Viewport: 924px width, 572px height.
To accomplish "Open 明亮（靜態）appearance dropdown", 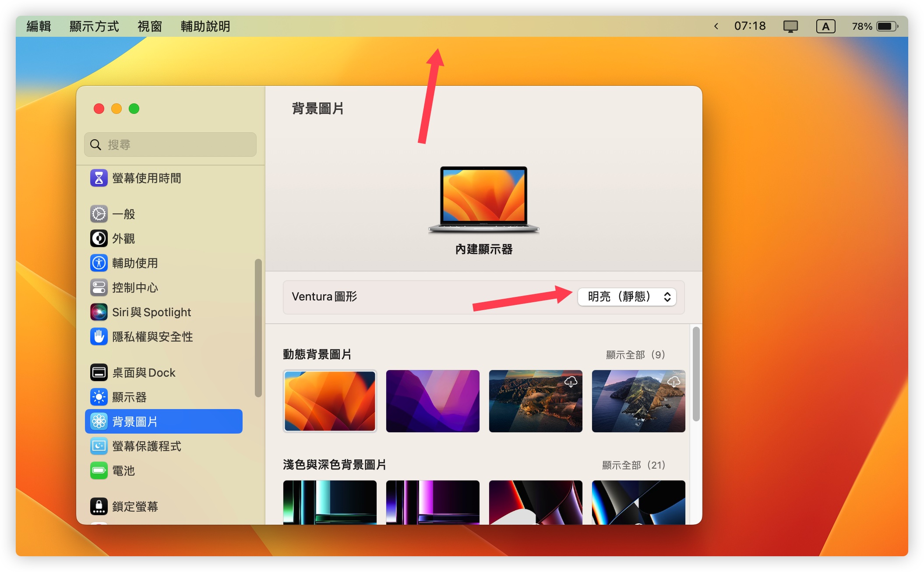I will [627, 297].
